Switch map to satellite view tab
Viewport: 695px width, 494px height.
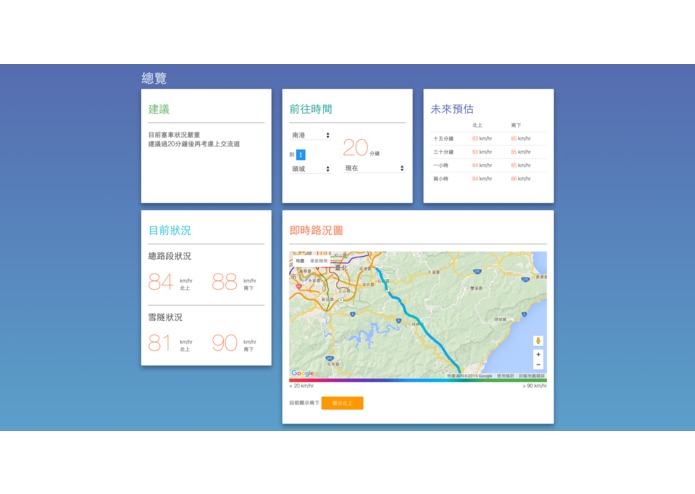[319, 261]
